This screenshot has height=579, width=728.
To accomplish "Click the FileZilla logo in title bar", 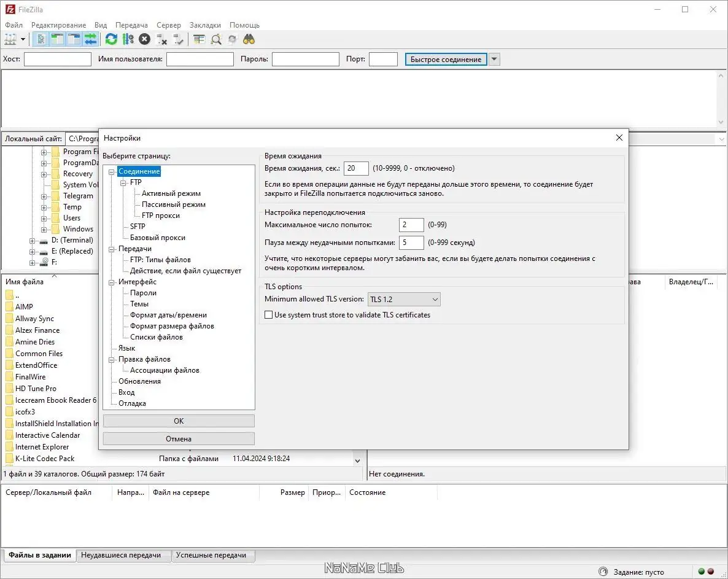I will click(10, 9).
